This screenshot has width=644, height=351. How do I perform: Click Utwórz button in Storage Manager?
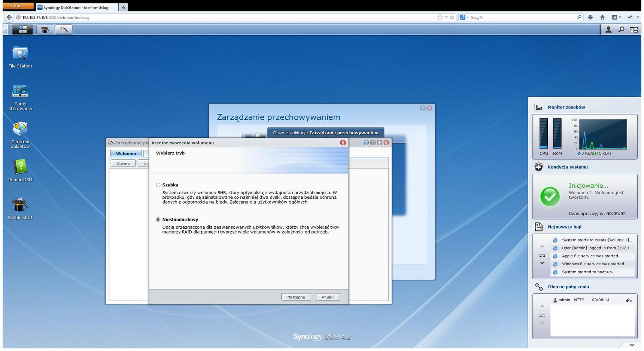123,164
